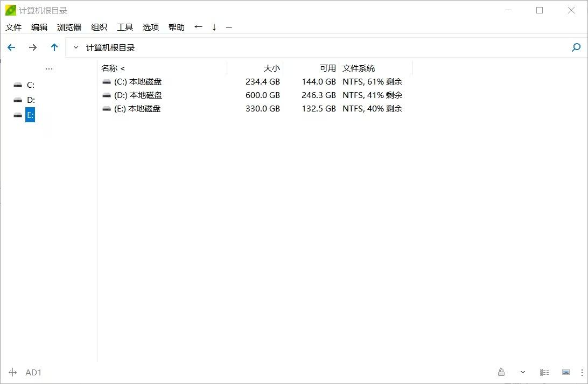Open the vertical three-dots status bar menu

click(582, 372)
